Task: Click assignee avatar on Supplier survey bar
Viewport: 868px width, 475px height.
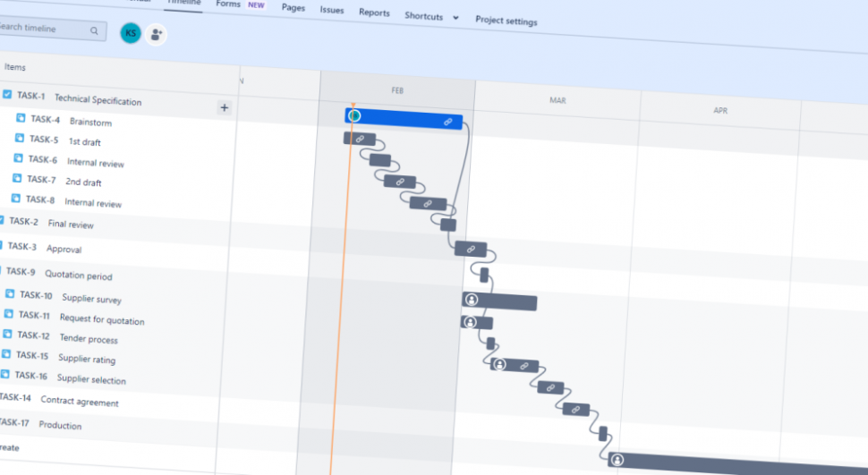Action: (469, 321)
